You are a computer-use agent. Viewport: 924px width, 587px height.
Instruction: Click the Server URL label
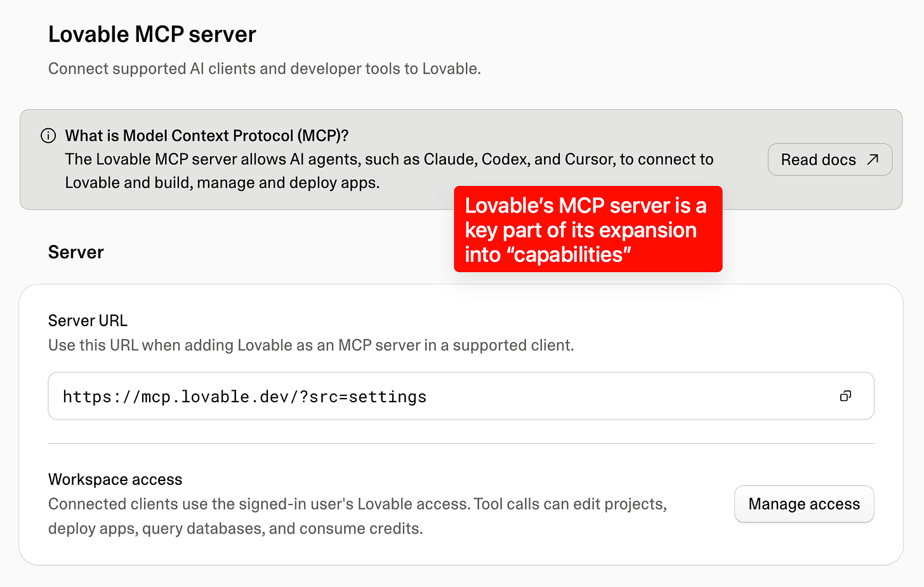pyautogui.click(x=88, y=320)
